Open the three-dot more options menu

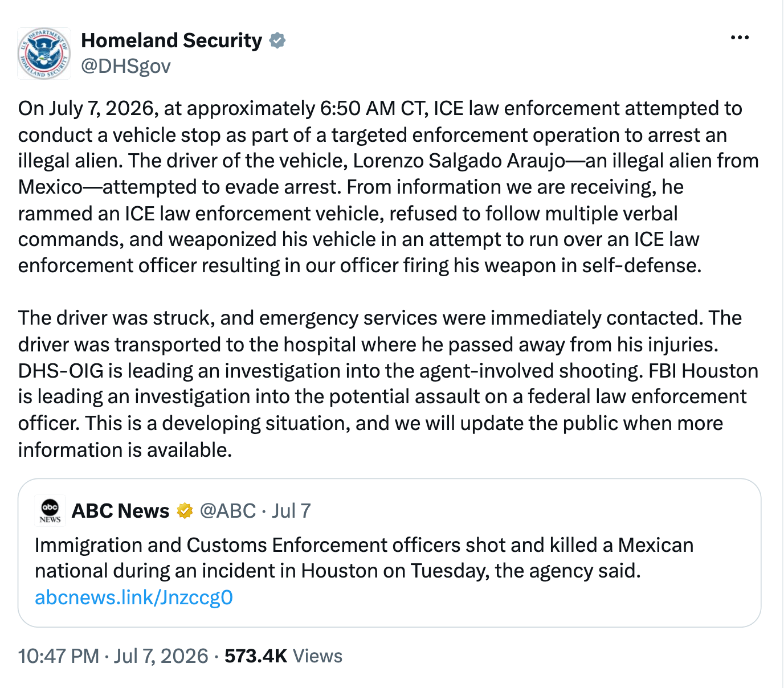point(740,38)
